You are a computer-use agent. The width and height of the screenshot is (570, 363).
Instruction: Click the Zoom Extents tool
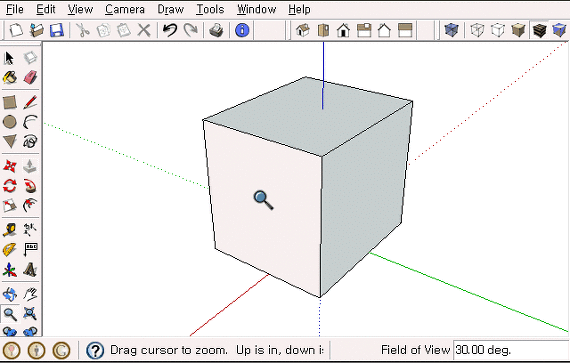[x=30, y=314]
